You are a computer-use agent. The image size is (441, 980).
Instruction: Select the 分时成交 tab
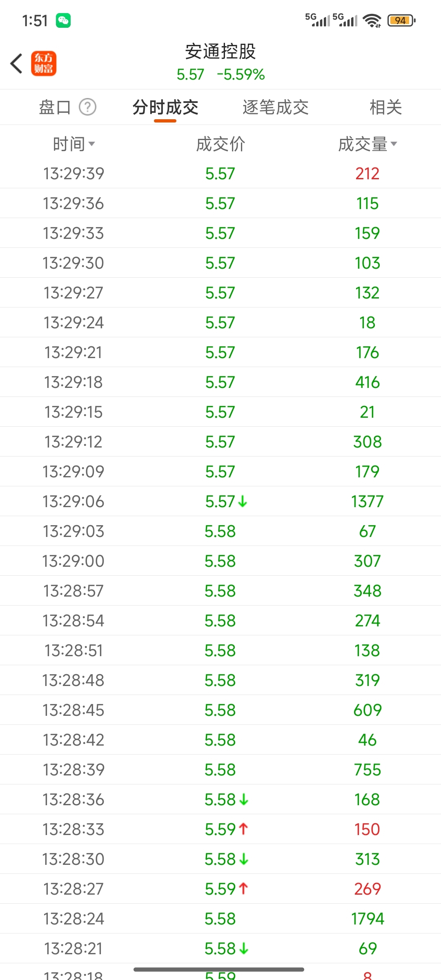click(x=165, y=107)
